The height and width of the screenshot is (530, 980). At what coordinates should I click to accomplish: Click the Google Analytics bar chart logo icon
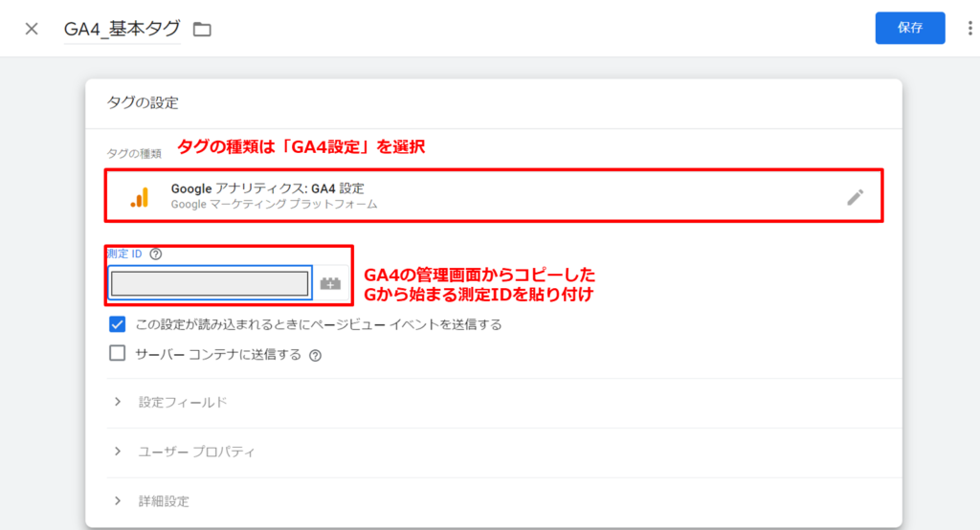(140, 197)
